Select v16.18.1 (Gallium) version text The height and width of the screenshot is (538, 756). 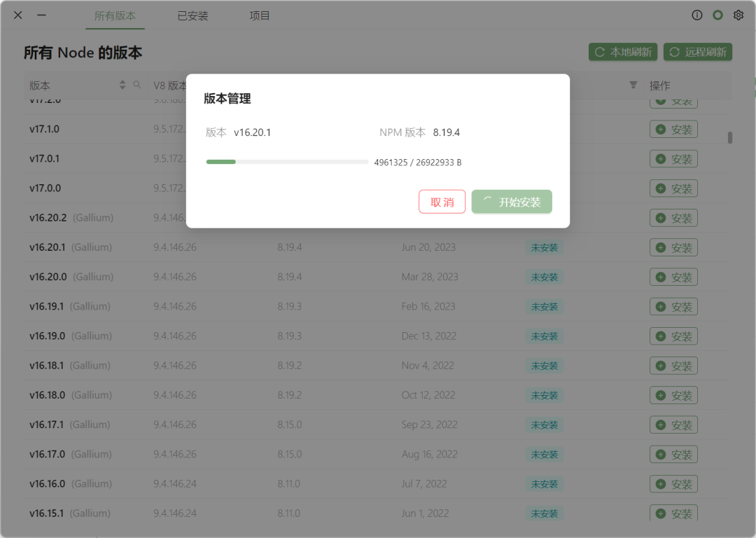tap(70, 366)
